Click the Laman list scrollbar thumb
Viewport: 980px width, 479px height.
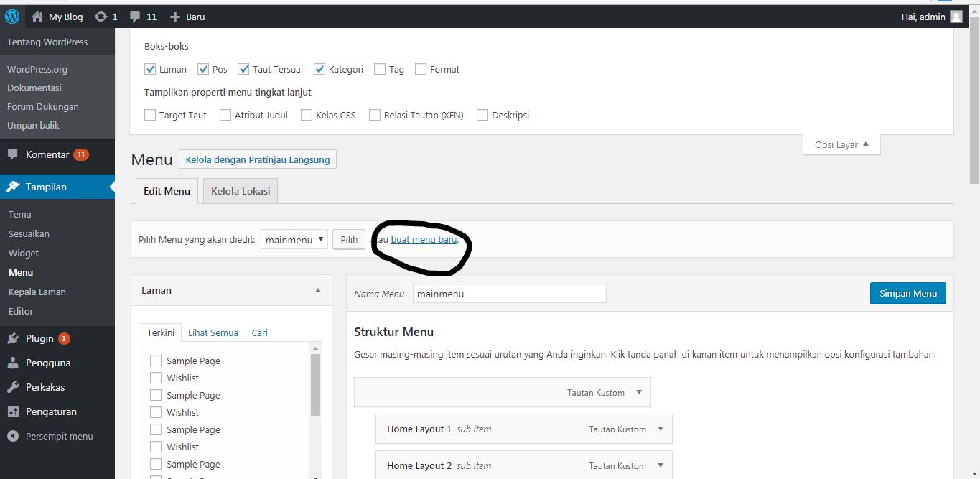[x=316, y=385]
